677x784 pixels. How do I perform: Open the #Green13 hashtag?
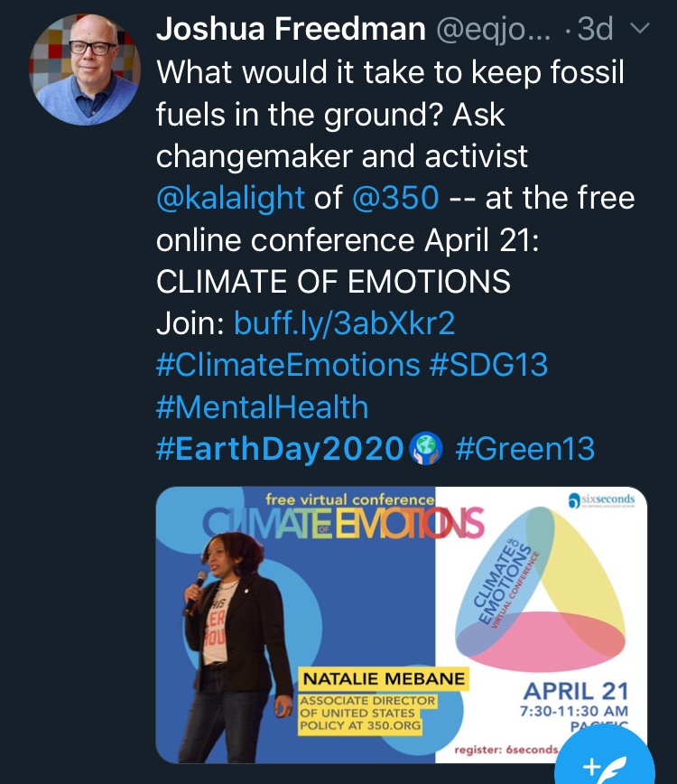coord(525,448)
